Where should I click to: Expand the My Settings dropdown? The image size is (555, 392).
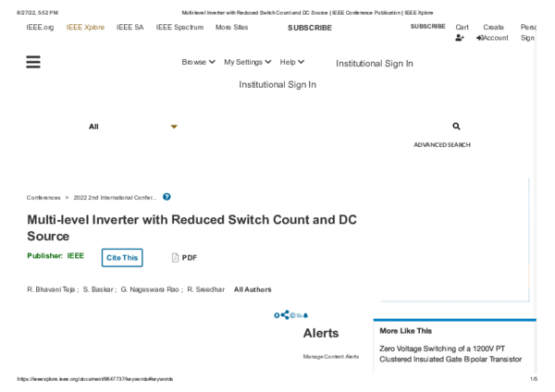point(247,62)
